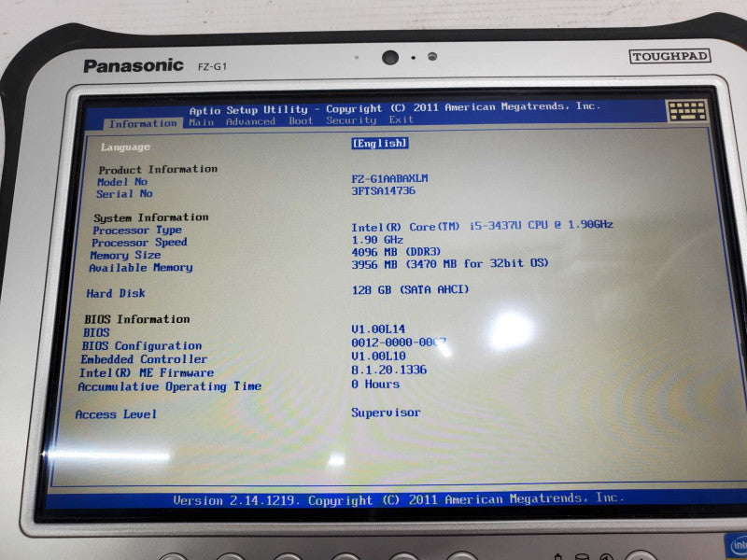Click the Serial No label

[x=124, y=194]
